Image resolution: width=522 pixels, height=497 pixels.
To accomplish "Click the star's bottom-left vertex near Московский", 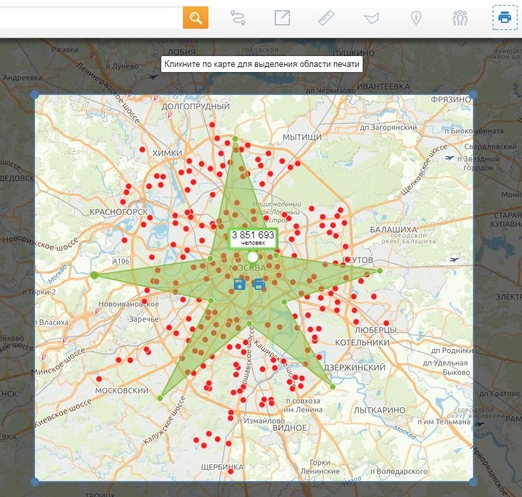I will point(160,398).
